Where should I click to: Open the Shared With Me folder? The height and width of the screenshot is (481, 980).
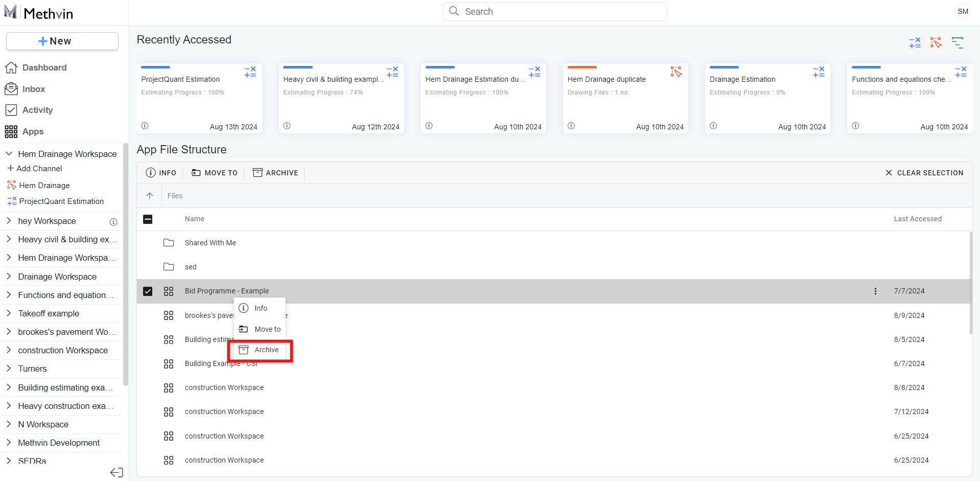210,243
